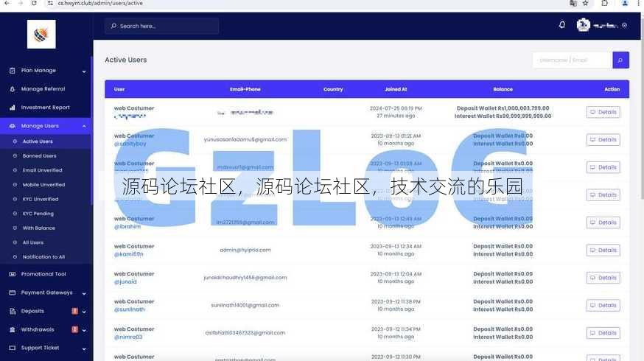Open the @junaid username link

point(125,281)
